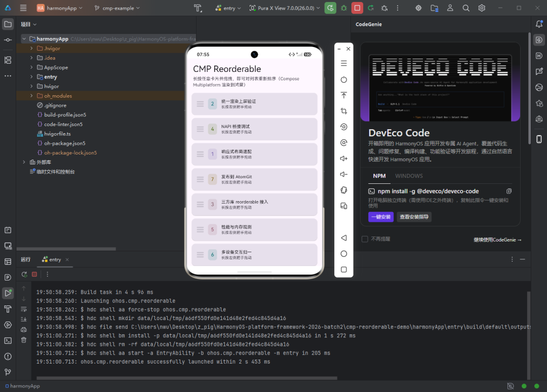Open notifications bell in right sidebar
547x392 pixels.
(539, 24)
